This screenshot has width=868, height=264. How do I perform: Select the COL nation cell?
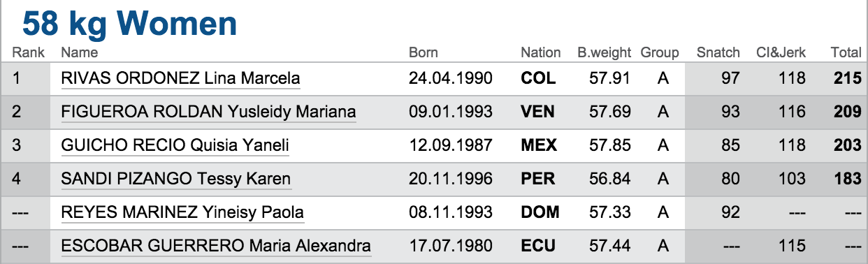pyautogui.click(x=538, y=78)
